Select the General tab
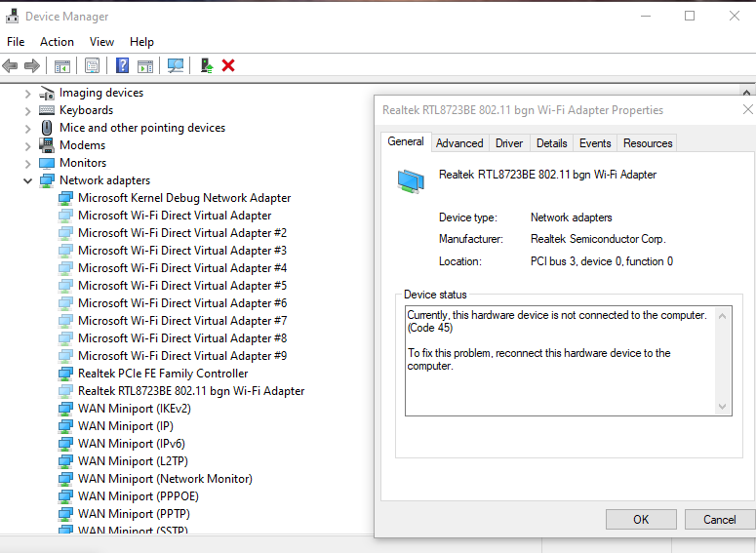The height and width of the screenshot is (553, 756). (406, 141)
